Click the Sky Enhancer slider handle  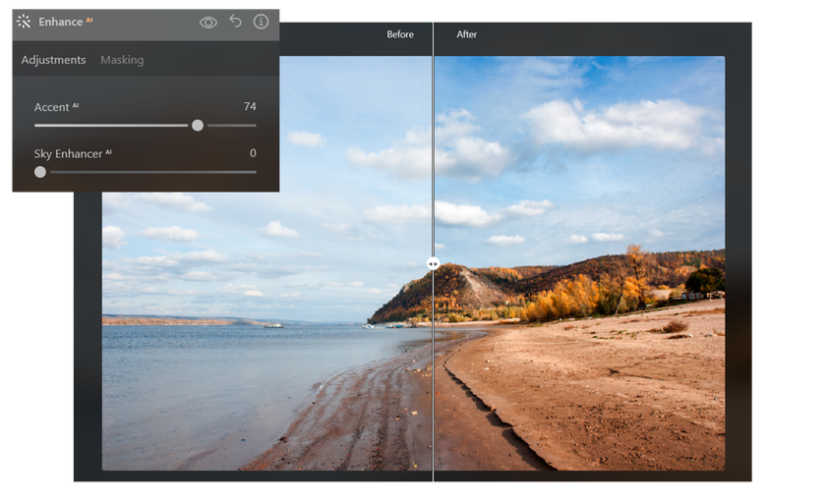(x=40, y=172)
